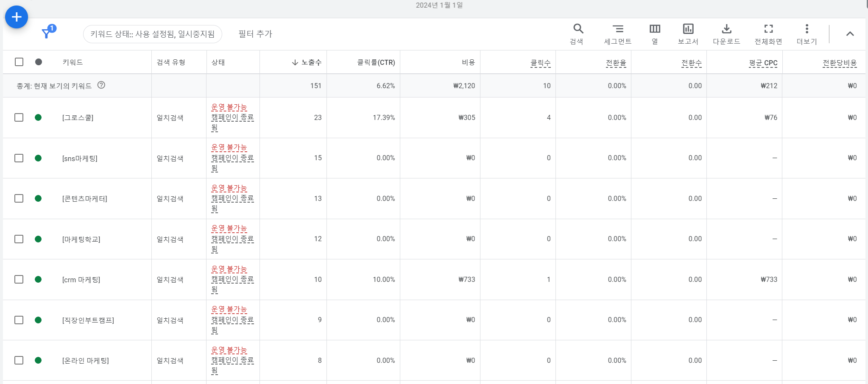Open the 세그먼트 segment menu
The height and width of the screenshot is (384, 868).
point(618,34)
